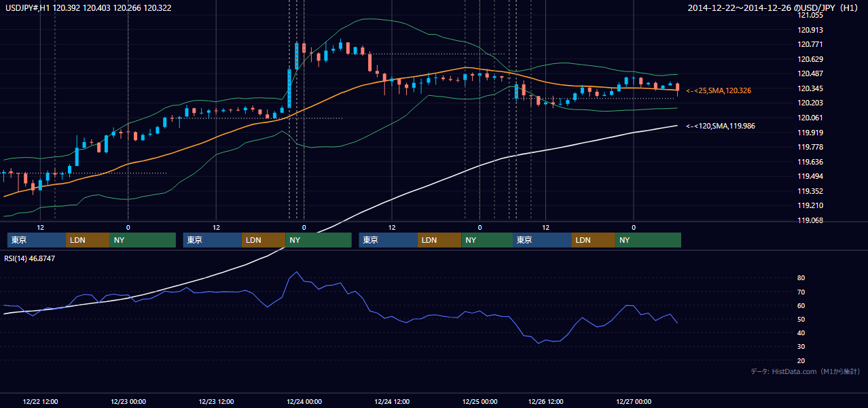The image size is (868, 408).
Task: Click the 12/23 00:00 date label
Action: point(128,402)
